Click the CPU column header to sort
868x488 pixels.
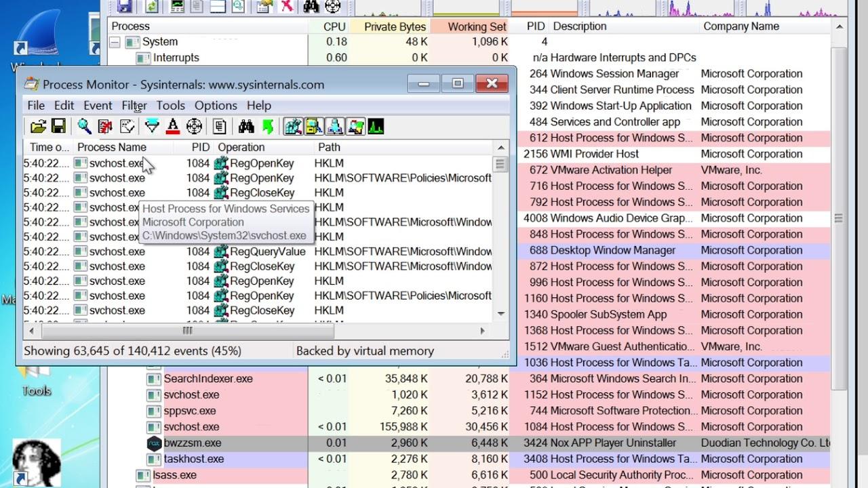[333, 26]
